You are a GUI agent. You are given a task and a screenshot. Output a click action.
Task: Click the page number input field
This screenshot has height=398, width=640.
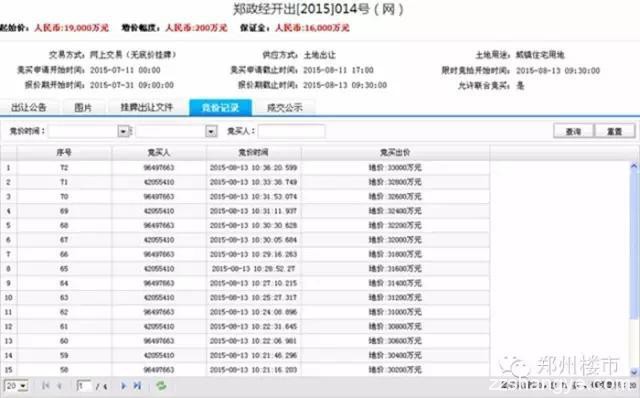[x=84, y=386]
